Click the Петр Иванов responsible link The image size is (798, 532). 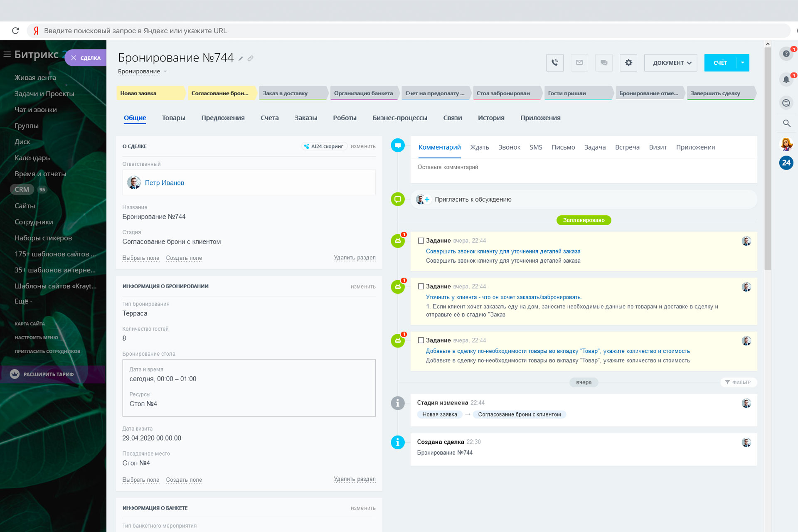164,183
